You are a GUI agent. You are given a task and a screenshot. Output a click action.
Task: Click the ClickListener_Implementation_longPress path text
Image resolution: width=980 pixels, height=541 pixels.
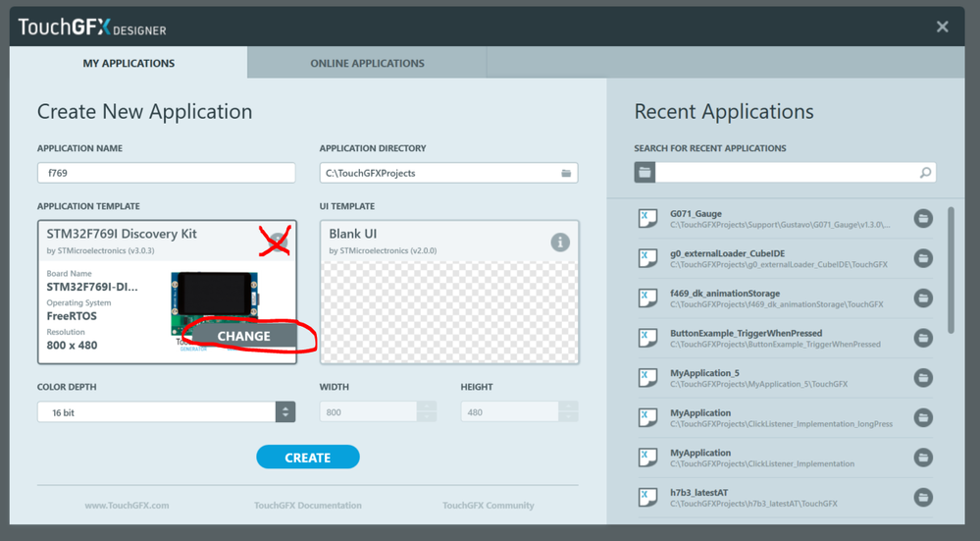[781, 424]
